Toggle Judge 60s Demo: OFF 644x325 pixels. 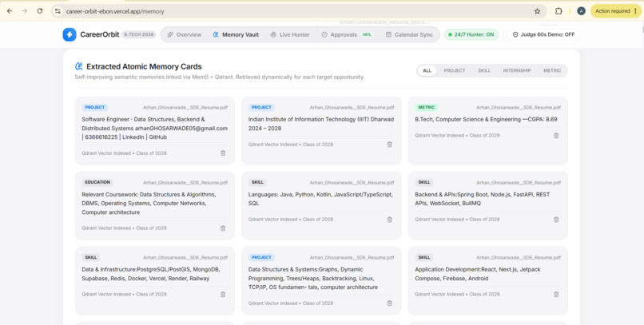point(543,35)
